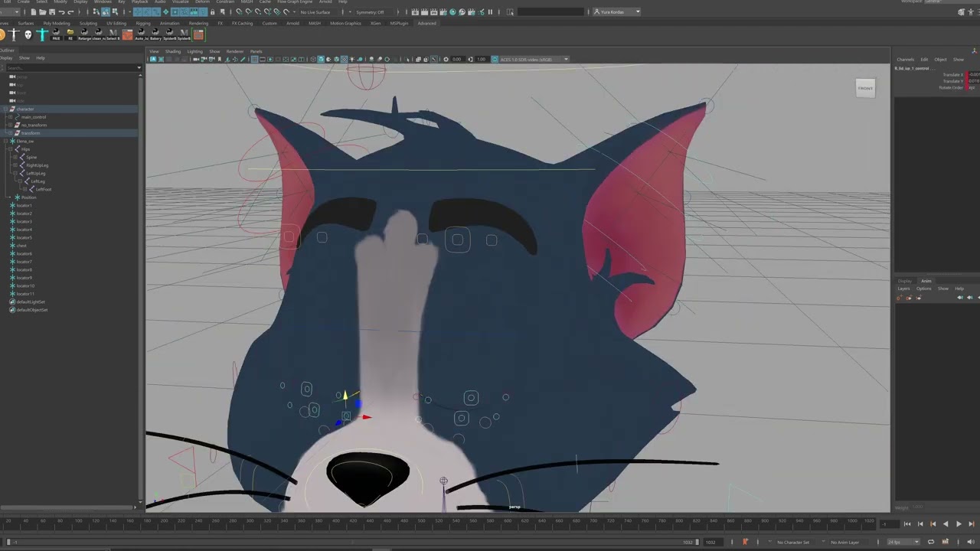Click the cyan T-pose figure shelf icon

pyautogui.click(x=42, y=34)
